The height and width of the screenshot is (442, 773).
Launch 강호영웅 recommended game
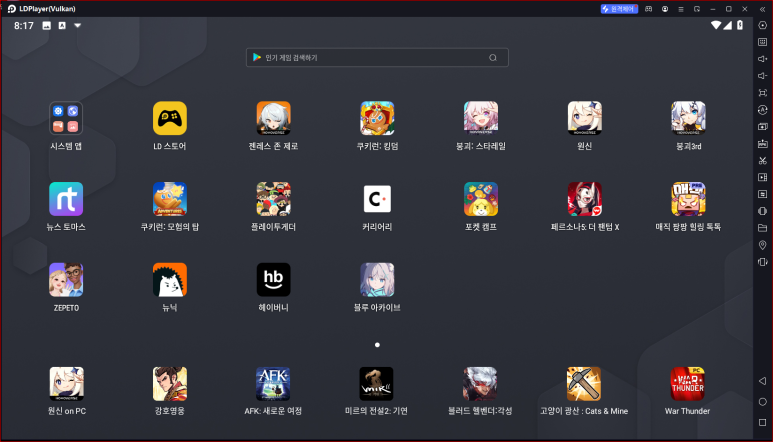(170, 384)
